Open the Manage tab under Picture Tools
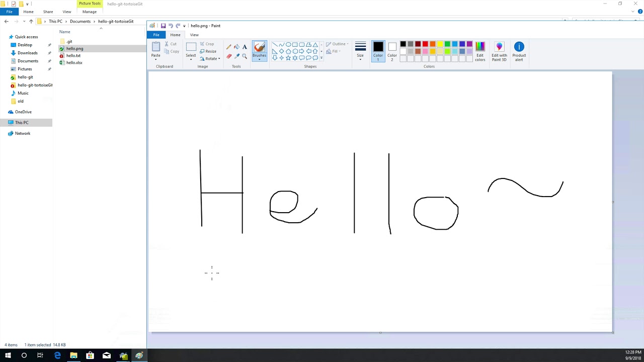 click(x=90, y=12)
